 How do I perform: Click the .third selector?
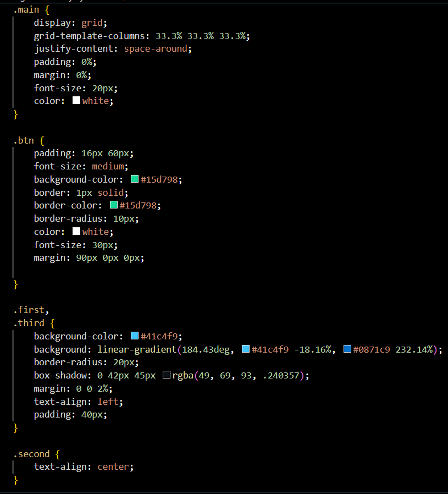click(x=30, y=323)
